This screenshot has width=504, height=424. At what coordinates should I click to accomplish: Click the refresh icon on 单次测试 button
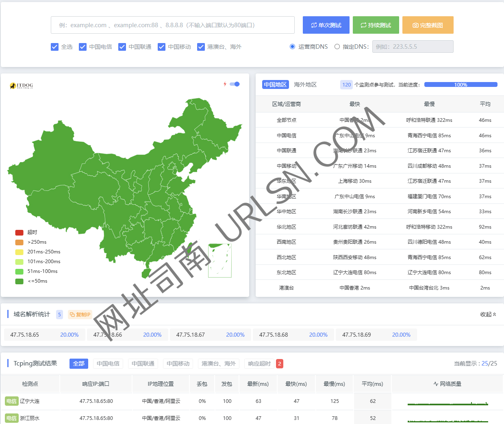click(x=314, y=25)
